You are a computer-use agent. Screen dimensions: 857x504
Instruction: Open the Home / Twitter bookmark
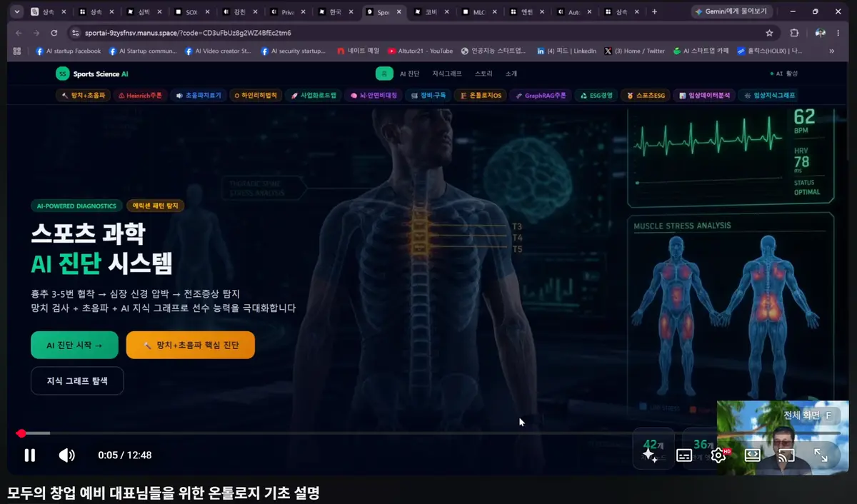tap(634, 51)
